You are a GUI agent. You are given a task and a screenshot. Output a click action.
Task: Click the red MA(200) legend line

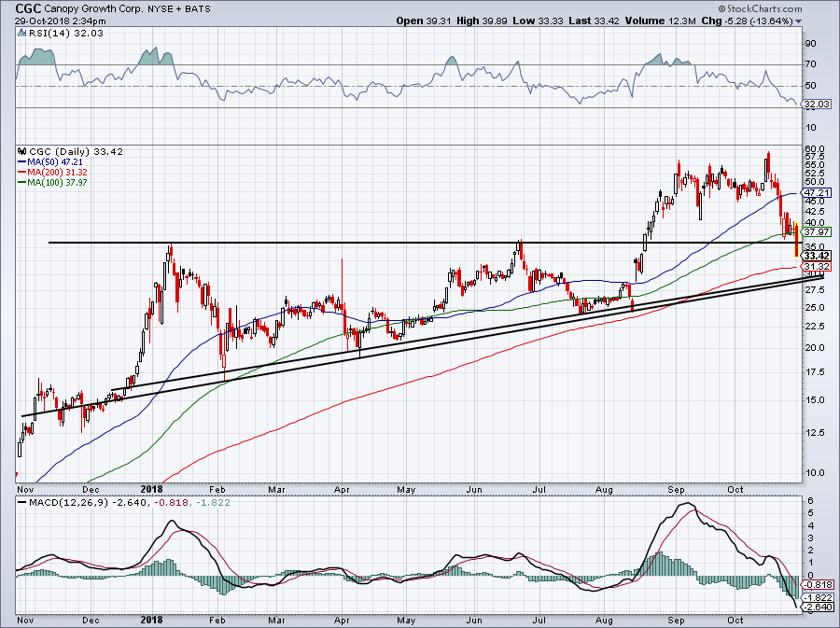[x=22, y=172]
